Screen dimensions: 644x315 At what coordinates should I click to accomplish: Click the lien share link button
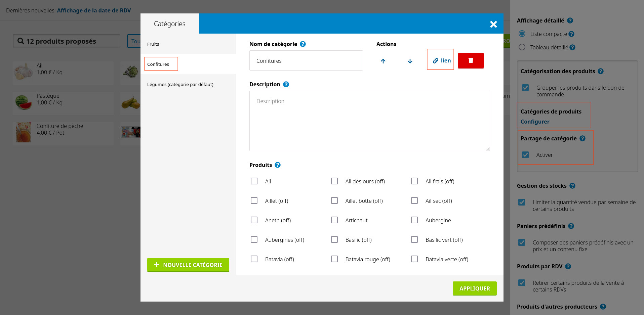441,60
